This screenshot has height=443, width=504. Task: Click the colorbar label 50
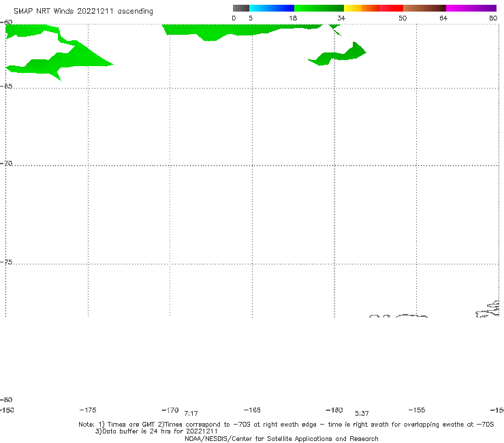403,18
